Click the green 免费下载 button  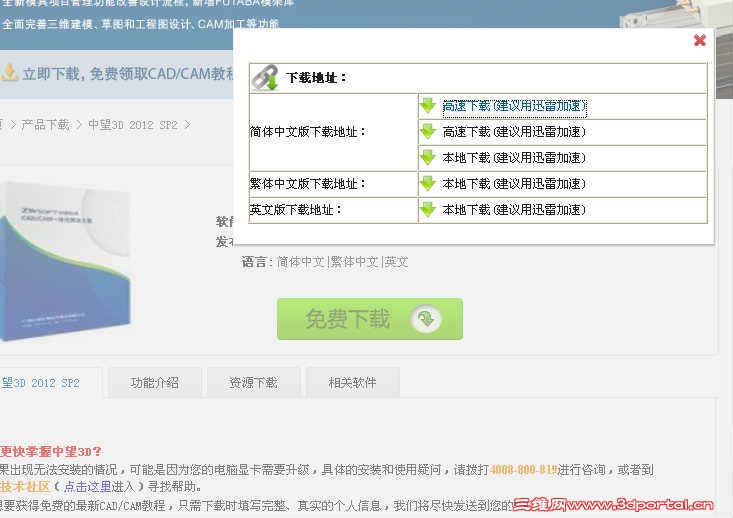click(370, 319)
